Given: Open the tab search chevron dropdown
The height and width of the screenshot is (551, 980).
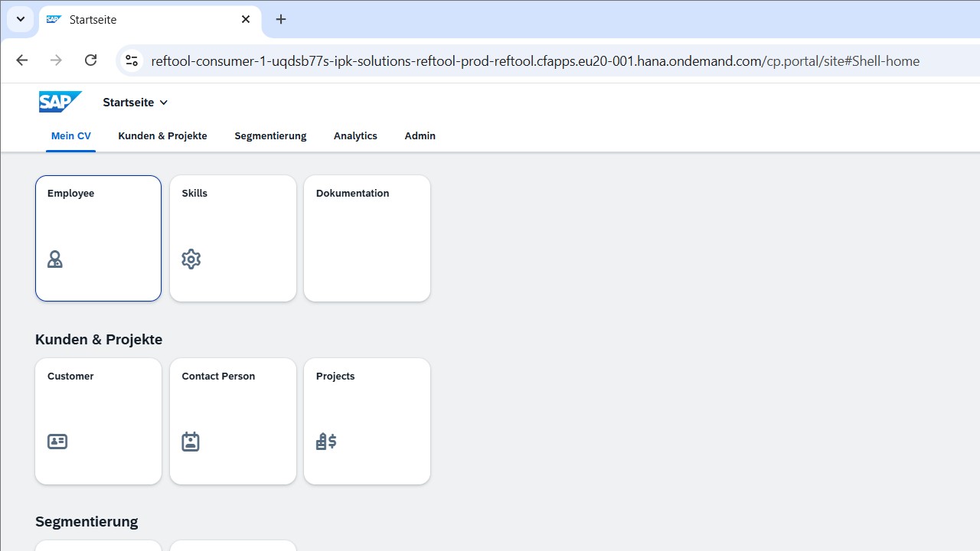Looking at the screenshot, I should (x=21, y=19).
